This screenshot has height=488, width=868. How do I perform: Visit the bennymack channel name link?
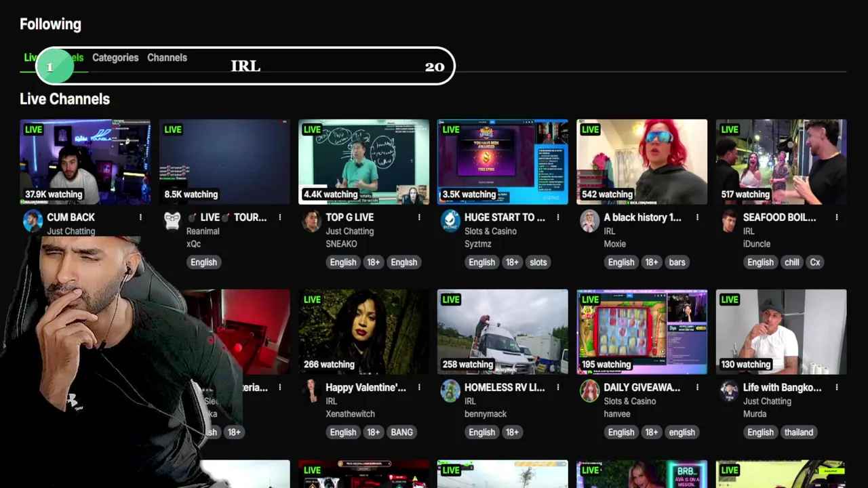[487, 414]
